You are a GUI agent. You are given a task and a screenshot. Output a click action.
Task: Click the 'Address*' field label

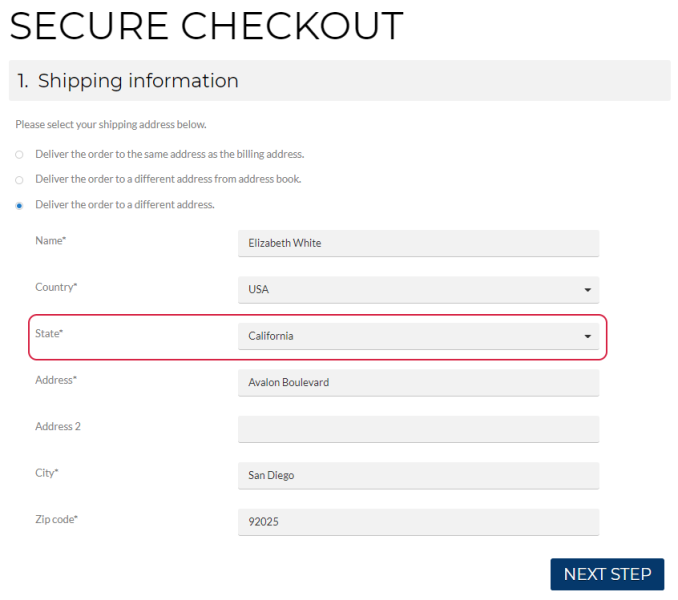click(x=56, y=380)
